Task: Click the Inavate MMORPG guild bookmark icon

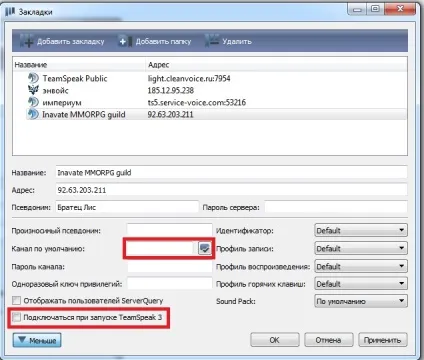Action: 33,114
